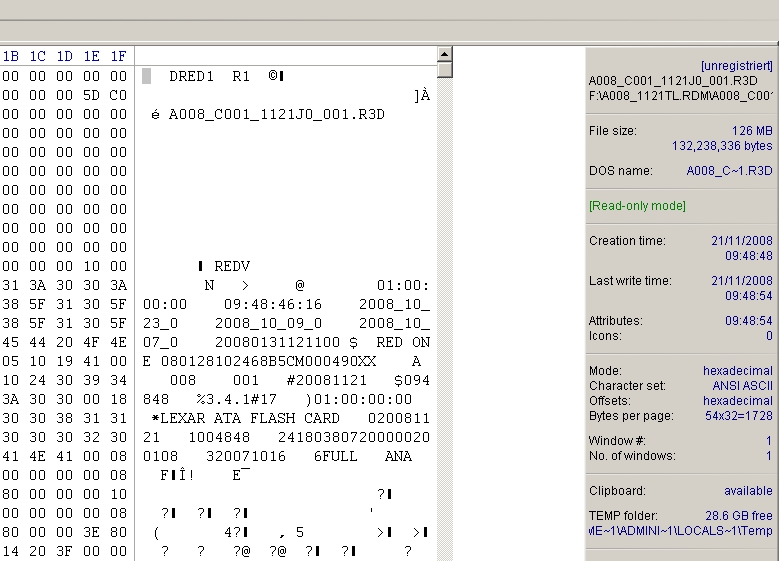Click the 1B column offset header
The image size is (779, 561).
pos(10,56)
